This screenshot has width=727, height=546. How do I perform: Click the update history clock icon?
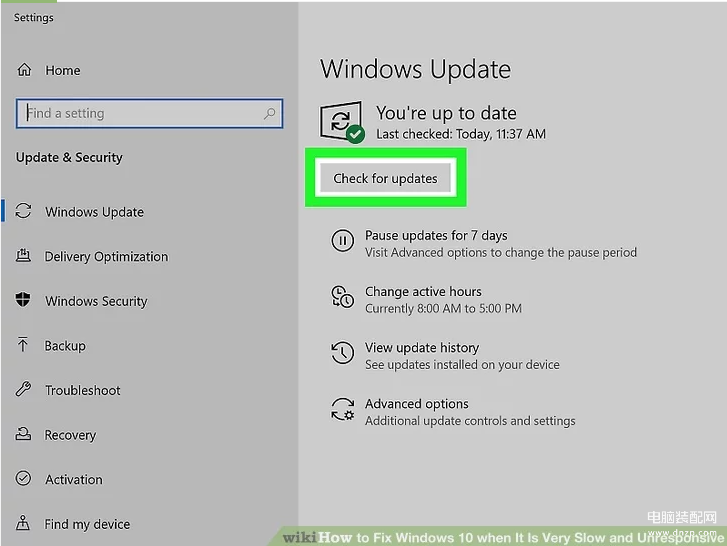point(342,353)
